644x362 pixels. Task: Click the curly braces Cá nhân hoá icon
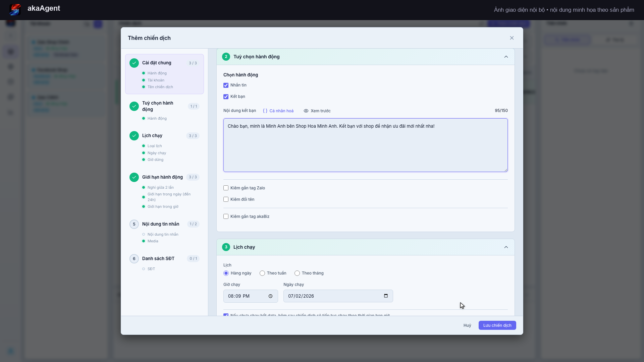coord(265,111)
